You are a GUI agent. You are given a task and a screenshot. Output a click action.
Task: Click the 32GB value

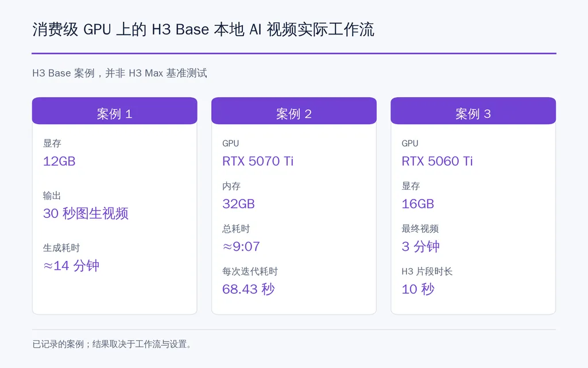(238, 204)
